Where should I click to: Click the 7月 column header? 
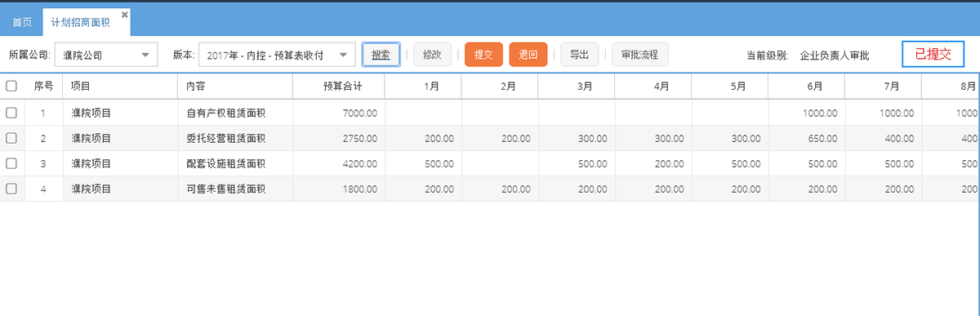(884, 86)
